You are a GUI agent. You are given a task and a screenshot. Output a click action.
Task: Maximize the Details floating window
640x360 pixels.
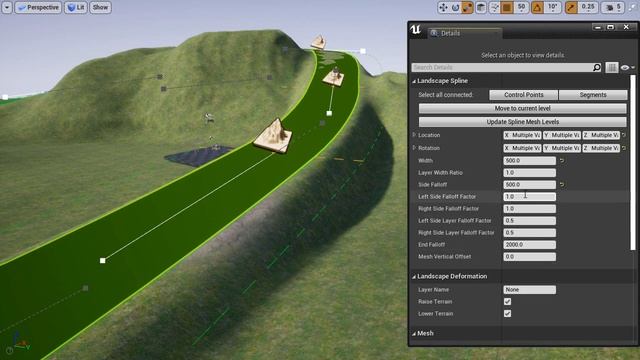(x=611, y=27)
